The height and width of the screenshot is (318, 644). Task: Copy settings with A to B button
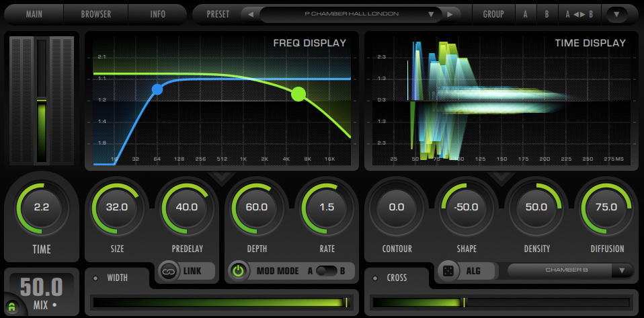click(579, 14)
